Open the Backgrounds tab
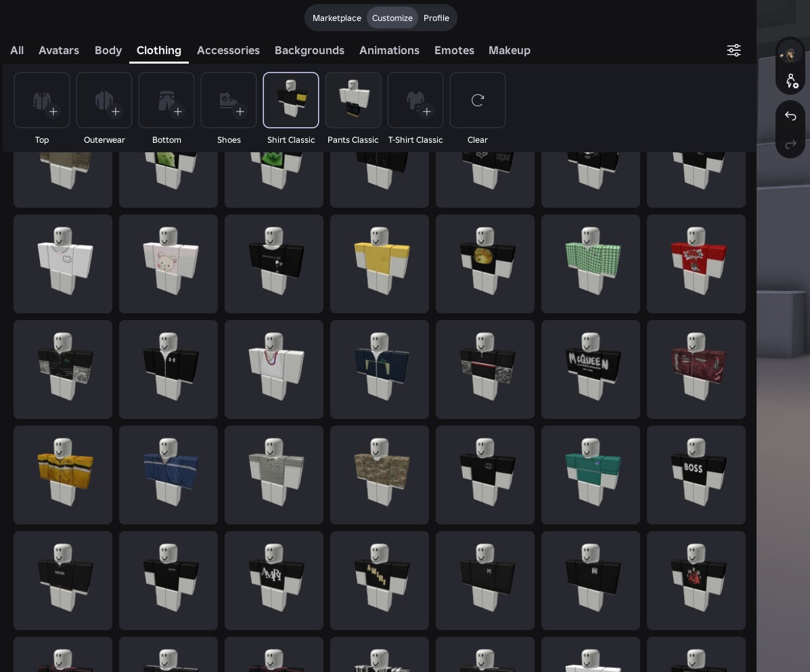This screenshot has height=672, width=810. pyautogui.click(x=309, y=50)
